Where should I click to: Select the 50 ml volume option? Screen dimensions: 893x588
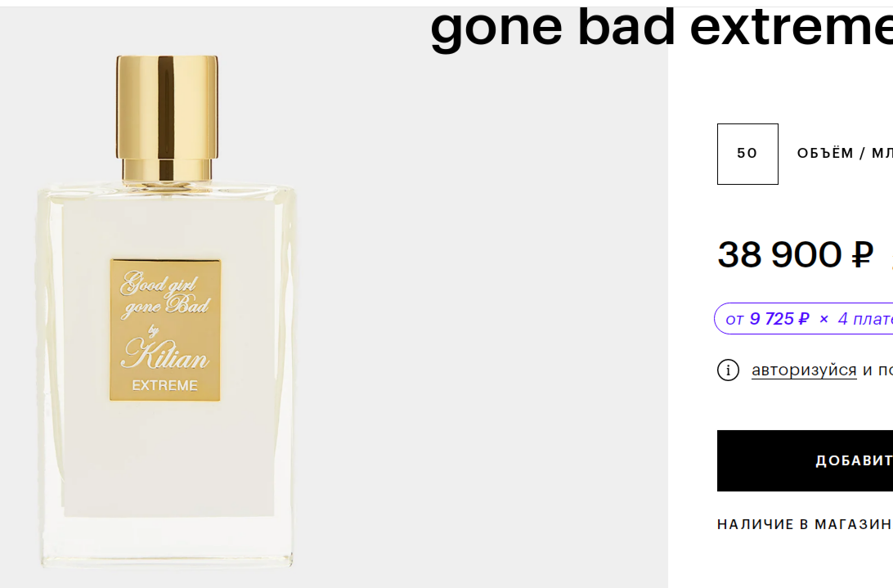point(747,154)
